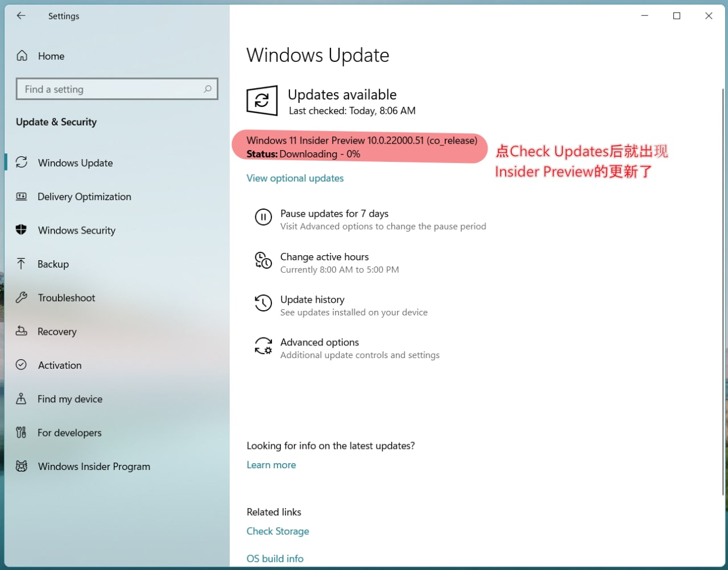The image size is (728, 570).
Task: Click the Home house icon
Action: (22, 56)
